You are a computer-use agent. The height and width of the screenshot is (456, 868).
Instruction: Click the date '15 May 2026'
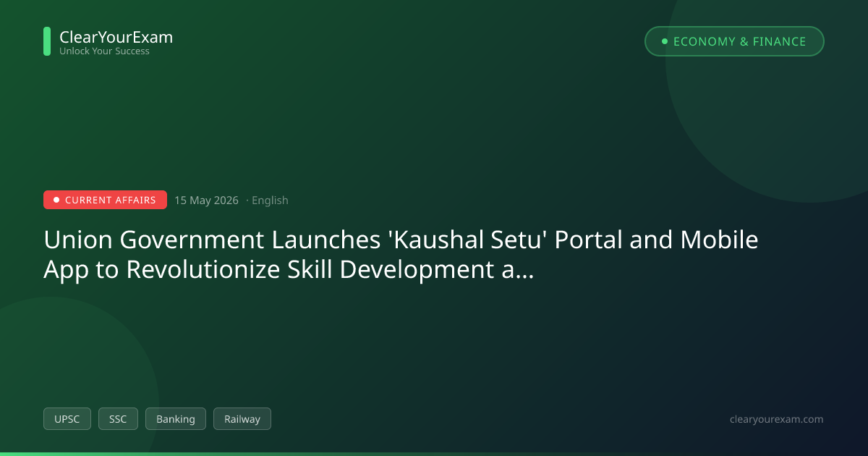[x=206, y=200]
